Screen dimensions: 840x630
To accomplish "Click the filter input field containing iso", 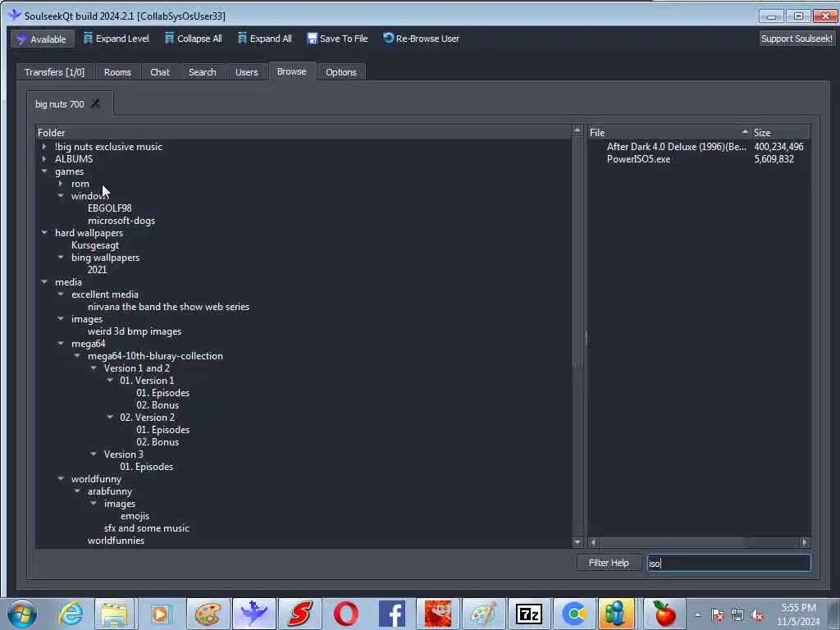I will coord(728,563).
